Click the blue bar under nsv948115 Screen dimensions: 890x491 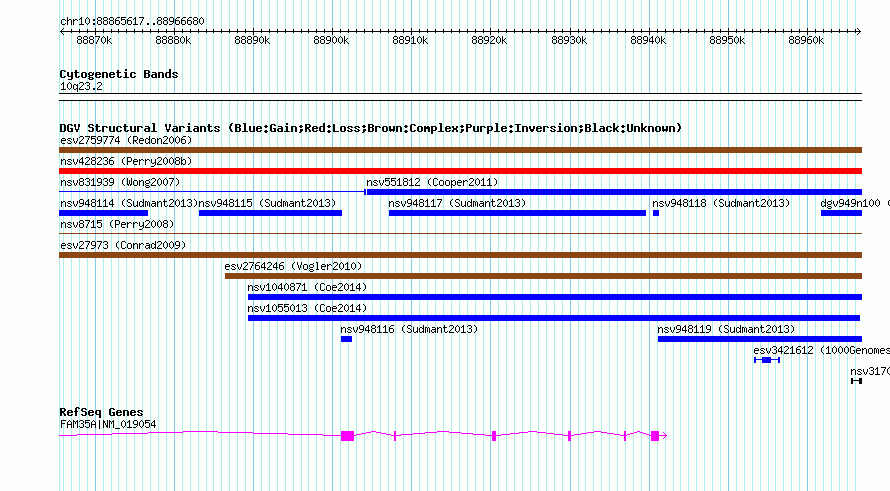[270, 213]
